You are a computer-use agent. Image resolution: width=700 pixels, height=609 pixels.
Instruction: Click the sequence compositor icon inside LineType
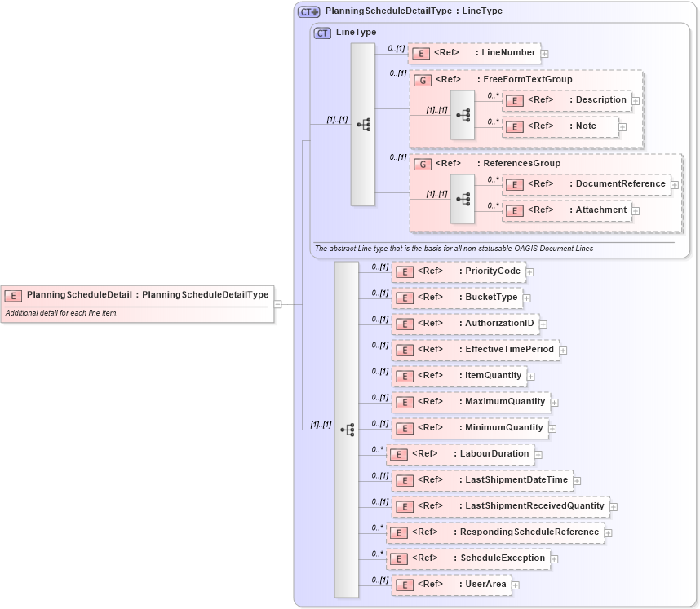pyautogui.click(x=362, y=122)
